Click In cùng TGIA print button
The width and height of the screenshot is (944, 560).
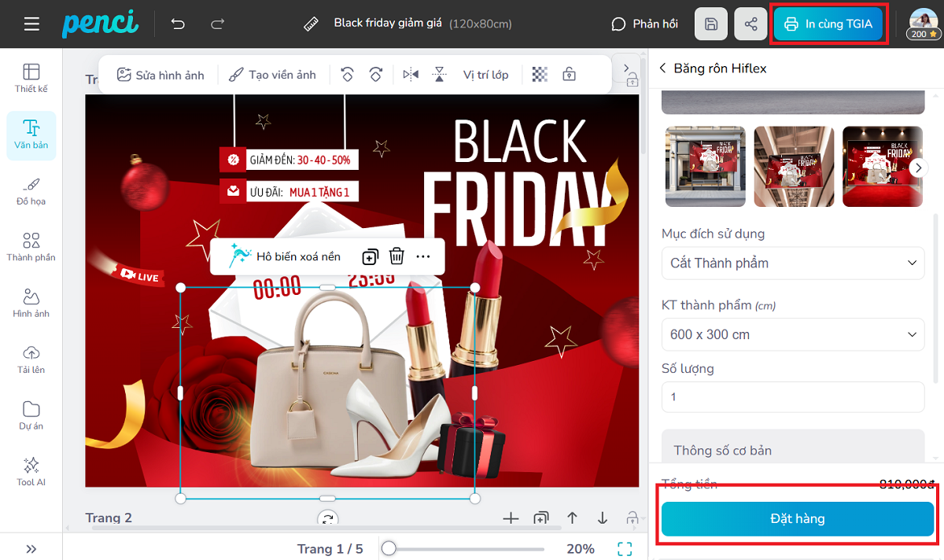tap(828, 24)
